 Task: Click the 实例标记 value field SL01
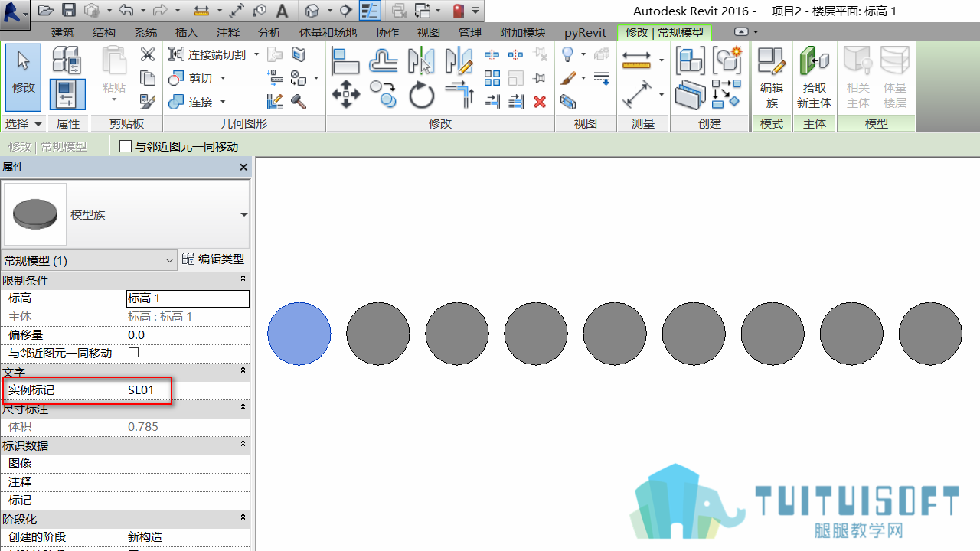click(x=188, y=390)
